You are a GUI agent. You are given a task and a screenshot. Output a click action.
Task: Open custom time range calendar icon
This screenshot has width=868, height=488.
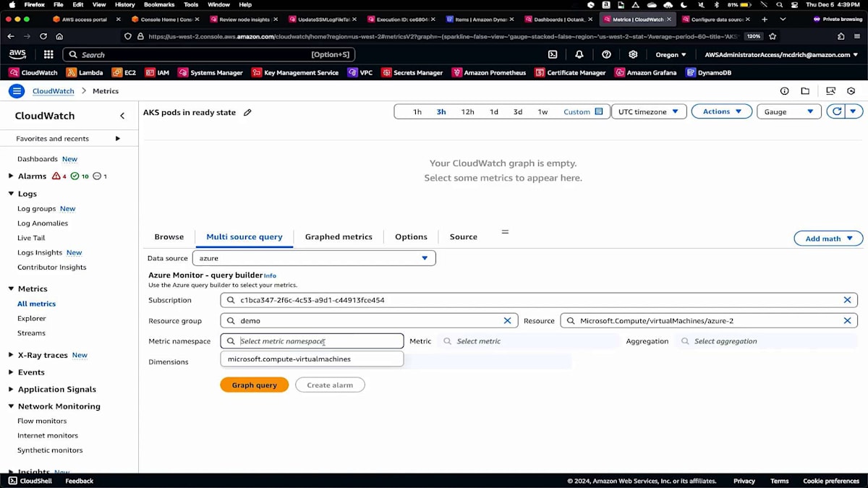tap(599, 111)
